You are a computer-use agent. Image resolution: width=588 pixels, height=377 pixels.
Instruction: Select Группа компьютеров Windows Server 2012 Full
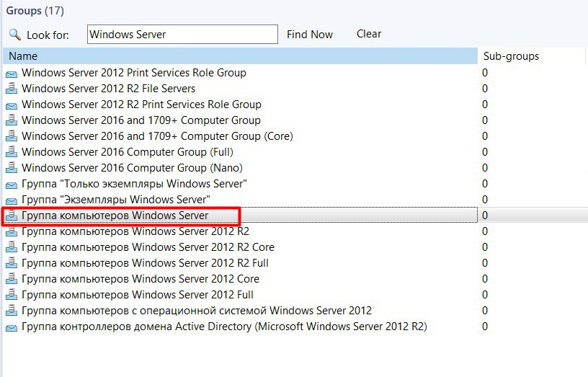(138, 295)
